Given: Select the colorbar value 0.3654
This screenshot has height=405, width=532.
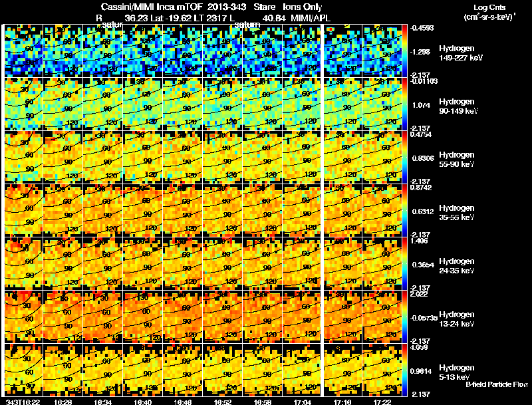Looking at the screenshot, I should coord(423,265).
